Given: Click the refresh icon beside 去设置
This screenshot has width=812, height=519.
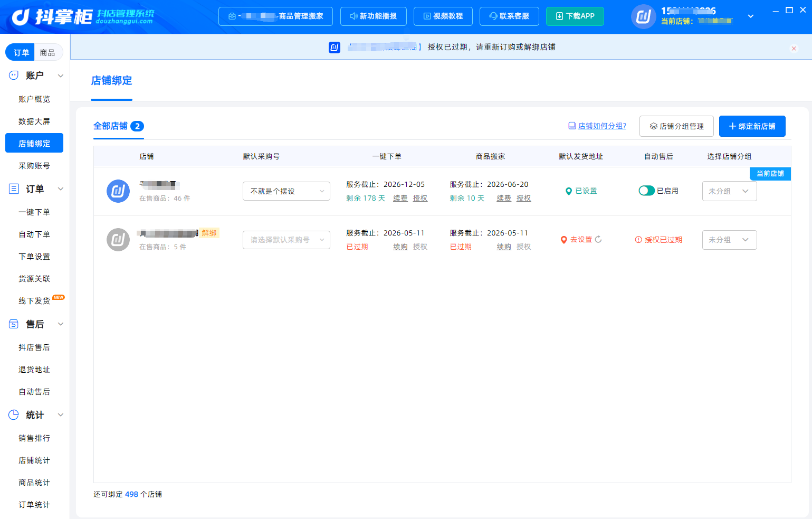Looking at the screenshot, I should tap(598, 240).
